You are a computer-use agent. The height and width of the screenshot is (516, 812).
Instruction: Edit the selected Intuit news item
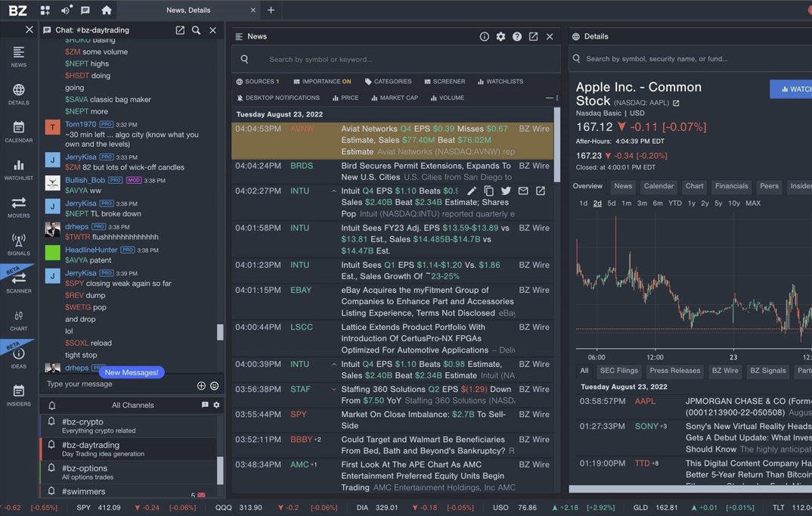pyautogui.click(x=471, y=191)
